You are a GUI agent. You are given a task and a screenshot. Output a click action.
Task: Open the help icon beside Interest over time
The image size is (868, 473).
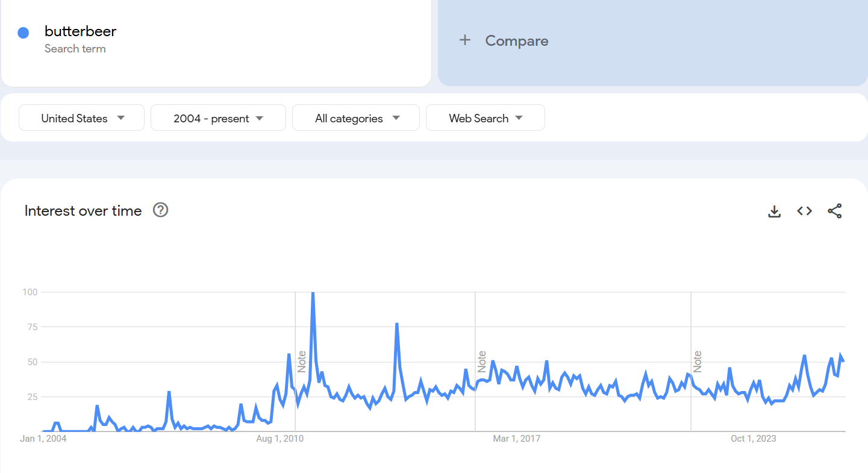coord(160,210)
